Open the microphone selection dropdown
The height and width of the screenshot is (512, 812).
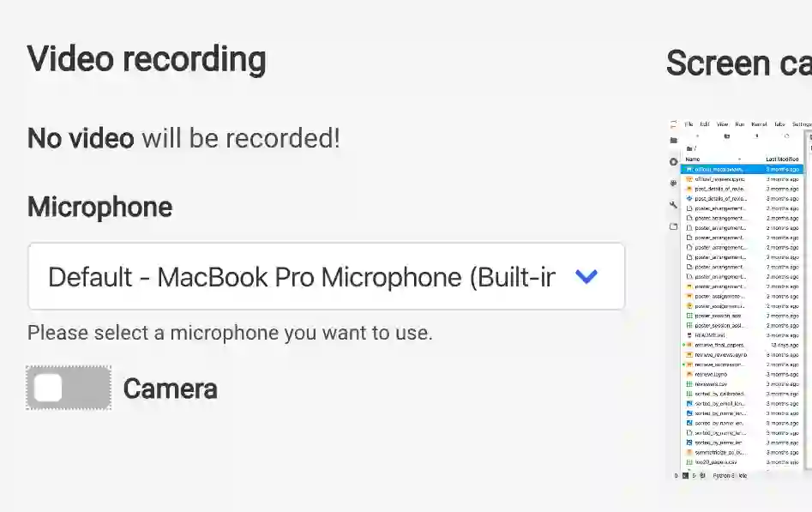coord(326,276)
